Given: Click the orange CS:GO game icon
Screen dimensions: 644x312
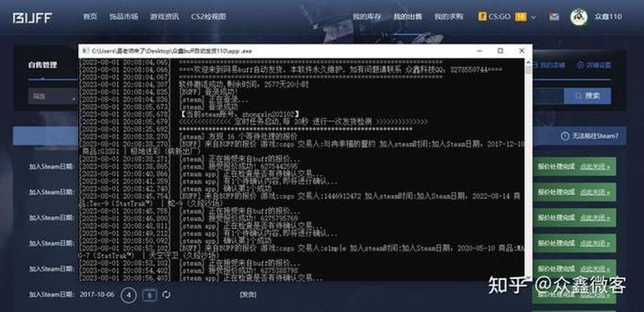Looking at the screenshot, I should (482, 17).
